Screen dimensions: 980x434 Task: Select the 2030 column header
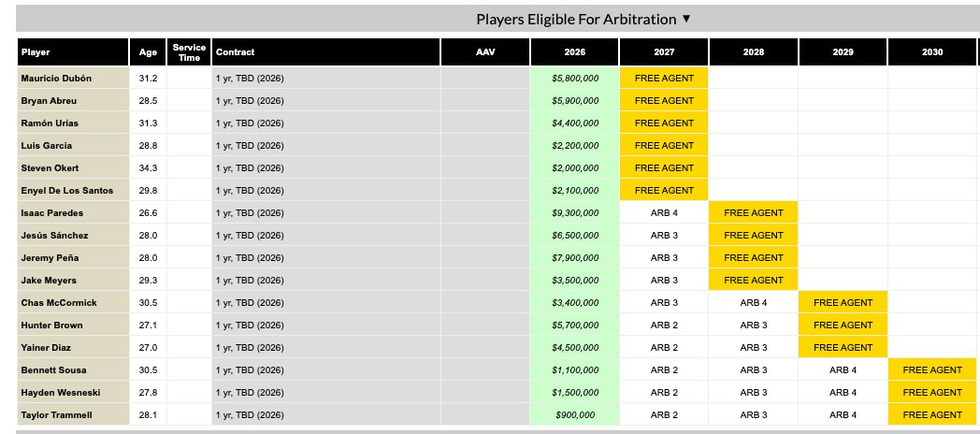point(931,52)
